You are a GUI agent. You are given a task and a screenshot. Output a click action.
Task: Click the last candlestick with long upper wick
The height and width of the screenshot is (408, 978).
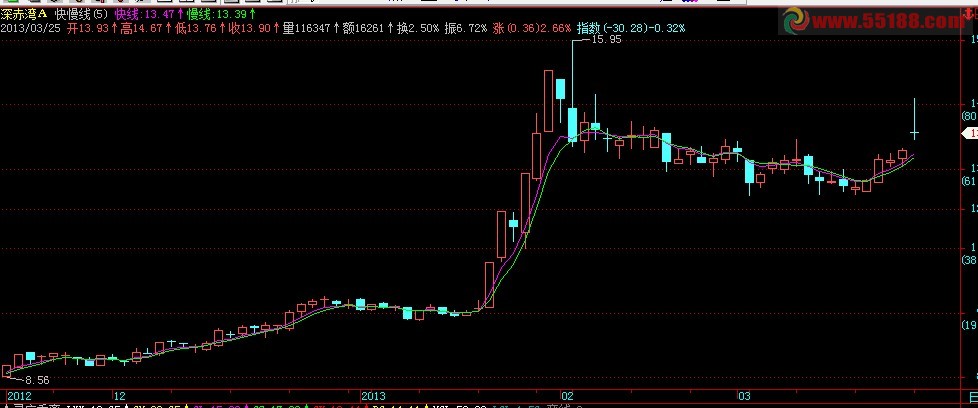tap(914, 119)
